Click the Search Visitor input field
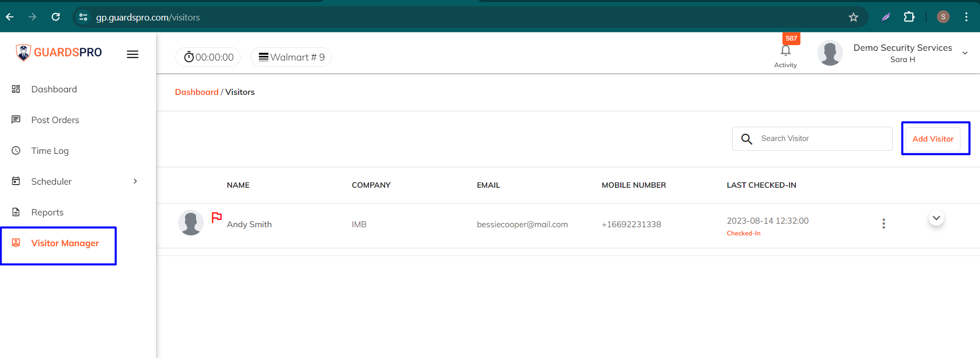 coord(812,139)
